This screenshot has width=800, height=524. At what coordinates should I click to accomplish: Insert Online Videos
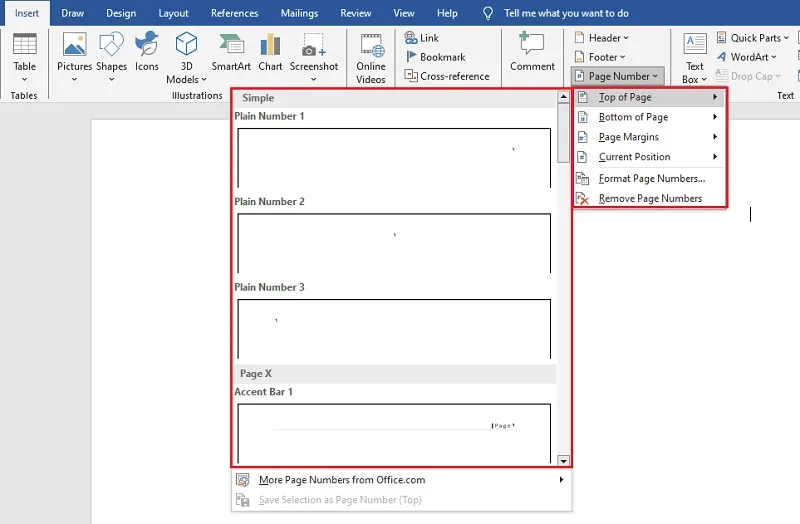click(371, 58)
